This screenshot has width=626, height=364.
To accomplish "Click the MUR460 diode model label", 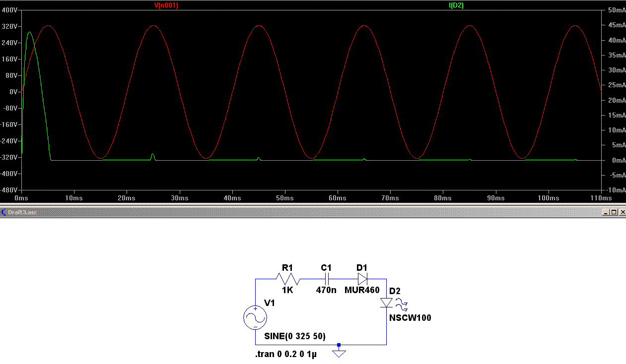I will click(362, 290).
